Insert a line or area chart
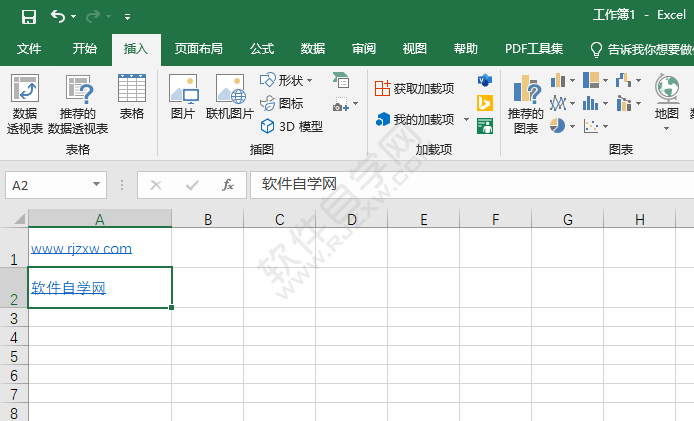The height and width of the screenshot is (421, 694). pyautogui.click(x=562, y=104)
